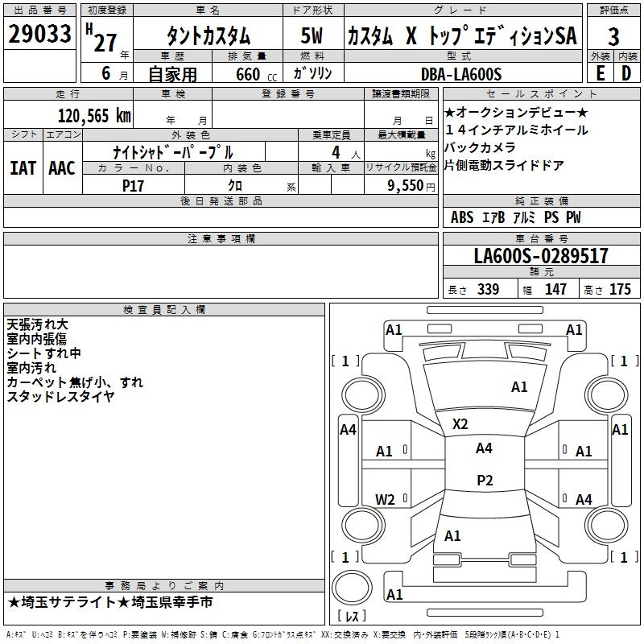Select chassis number LA600S-0289517

click(541, 255)
